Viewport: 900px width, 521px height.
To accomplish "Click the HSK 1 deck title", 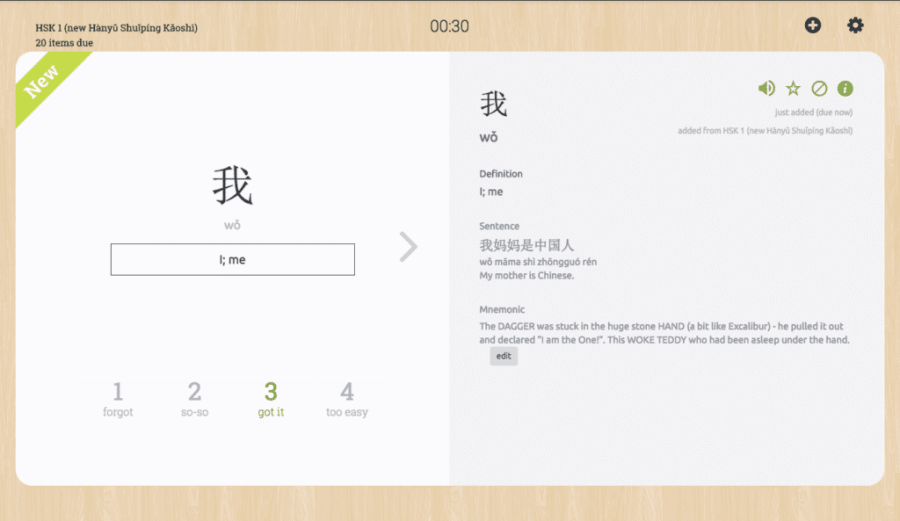I will [x=116, y=28].
